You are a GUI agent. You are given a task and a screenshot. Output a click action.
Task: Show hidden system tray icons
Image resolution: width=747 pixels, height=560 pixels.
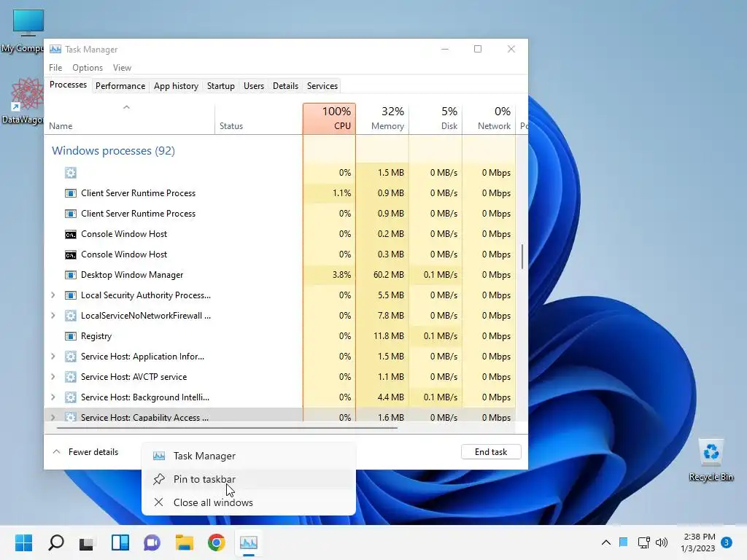tap(606, 542)
